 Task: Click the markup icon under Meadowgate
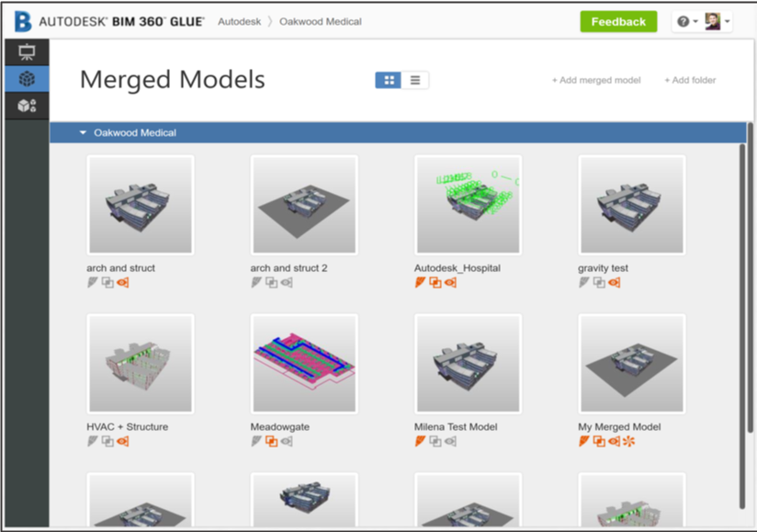(x=256, y=441)
